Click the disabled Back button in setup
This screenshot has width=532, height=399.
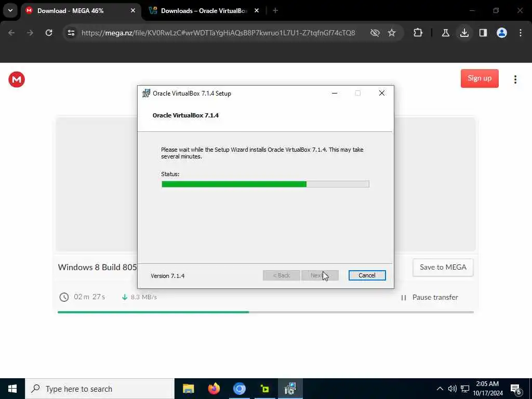pyautogui.click(x=281, y=275)
